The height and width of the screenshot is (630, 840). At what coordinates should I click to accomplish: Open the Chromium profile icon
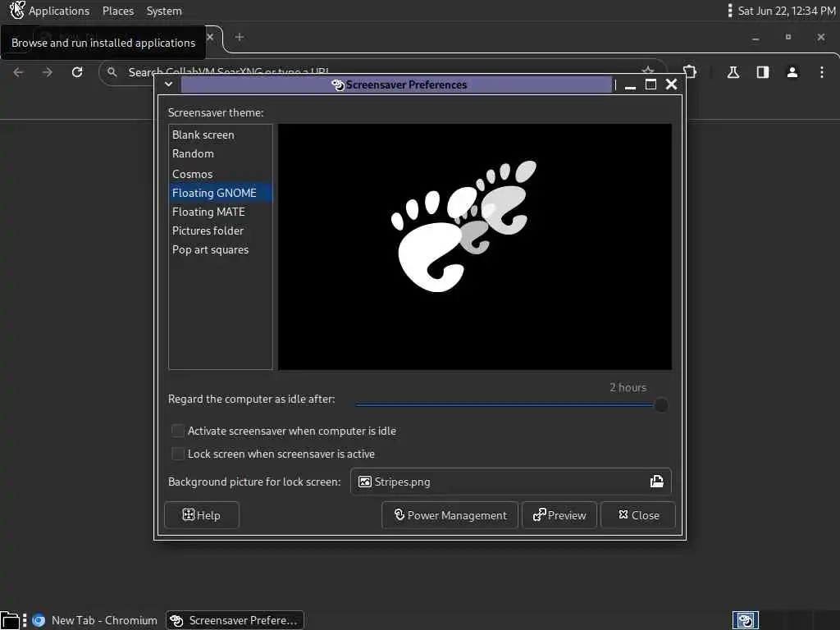(792, 72)
